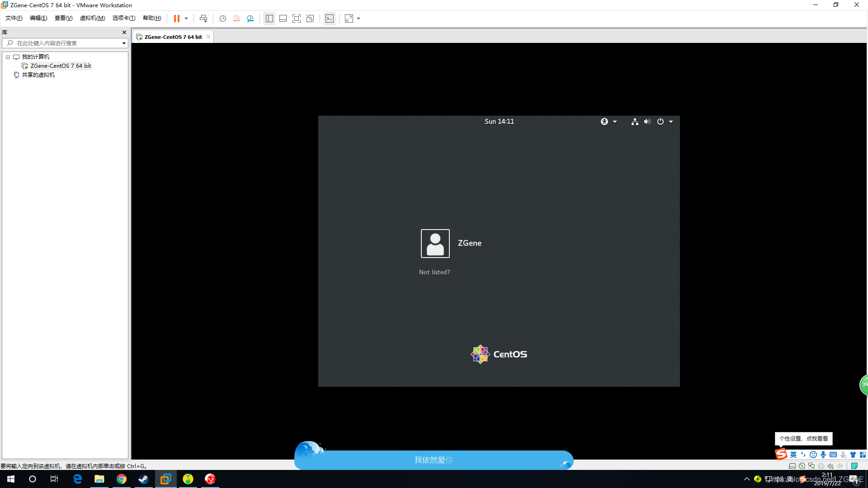Click the Sogou account login icon

click(843, 455)
